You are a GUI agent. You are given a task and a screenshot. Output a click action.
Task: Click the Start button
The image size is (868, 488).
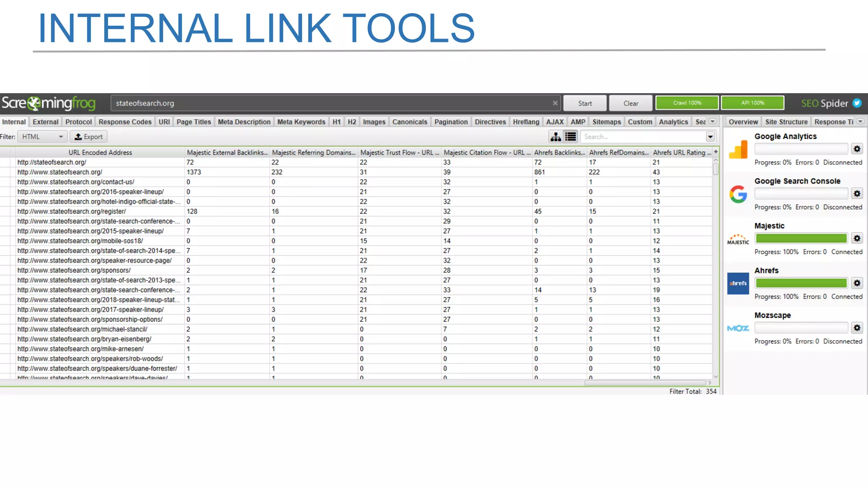pos(585,103)
